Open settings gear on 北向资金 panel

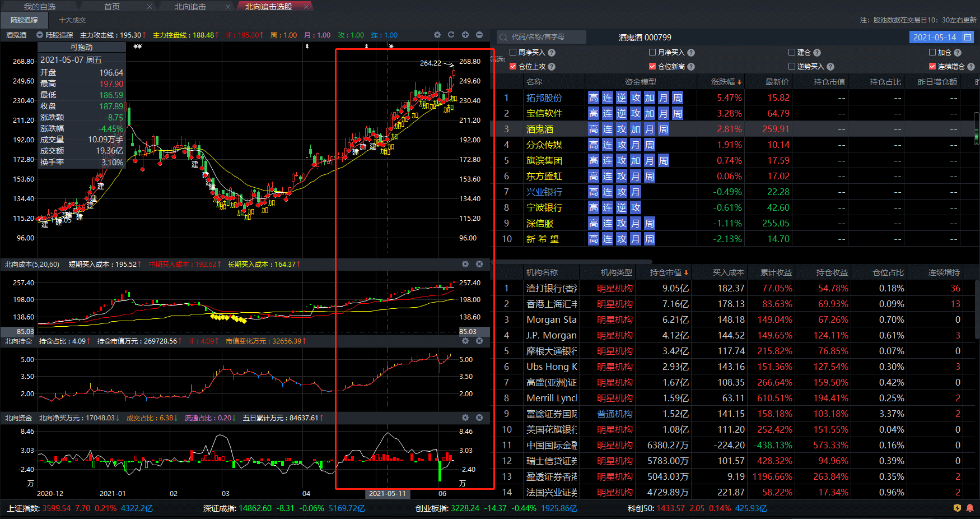465,418
